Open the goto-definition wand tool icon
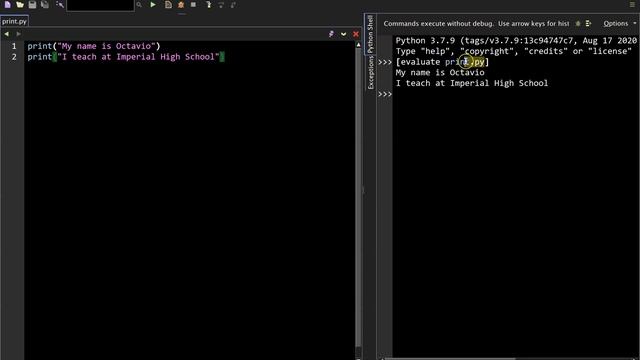 (60, 4)
